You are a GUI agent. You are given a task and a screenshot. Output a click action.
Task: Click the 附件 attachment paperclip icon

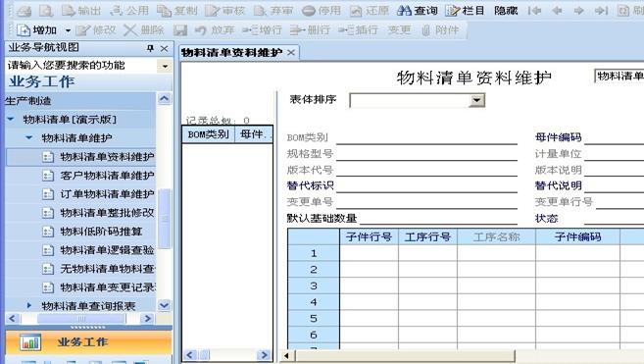pos(426,30)
